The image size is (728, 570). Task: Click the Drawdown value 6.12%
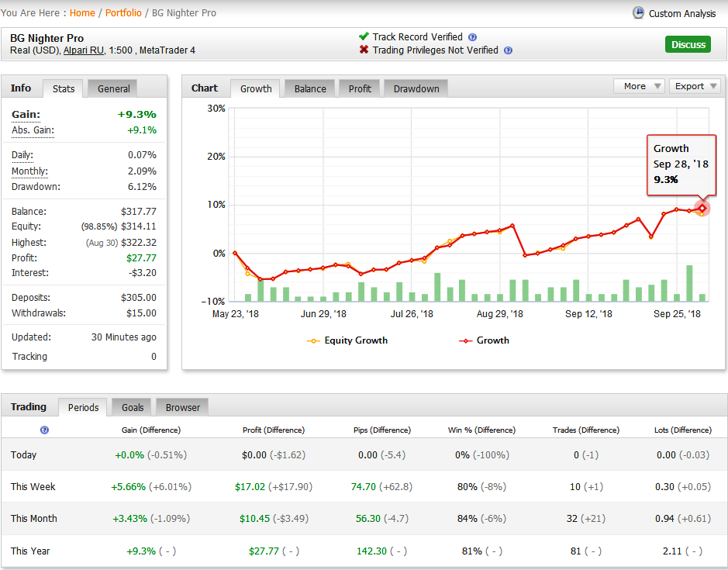point(142,187)
